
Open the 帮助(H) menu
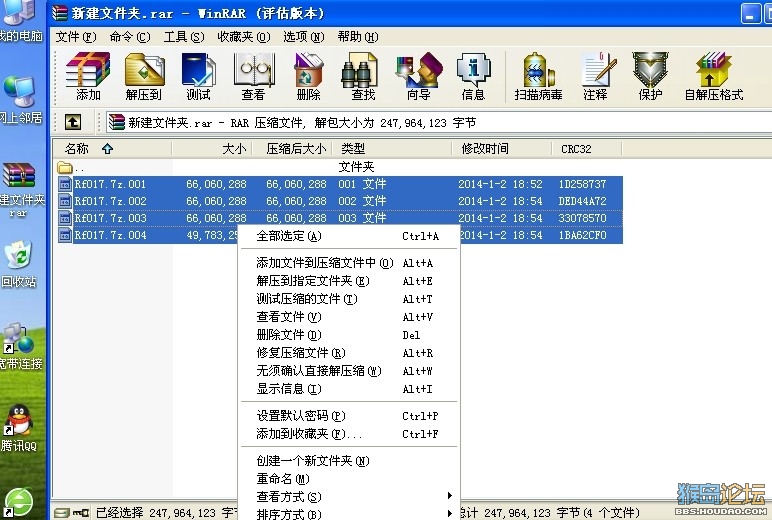[358, 37]
